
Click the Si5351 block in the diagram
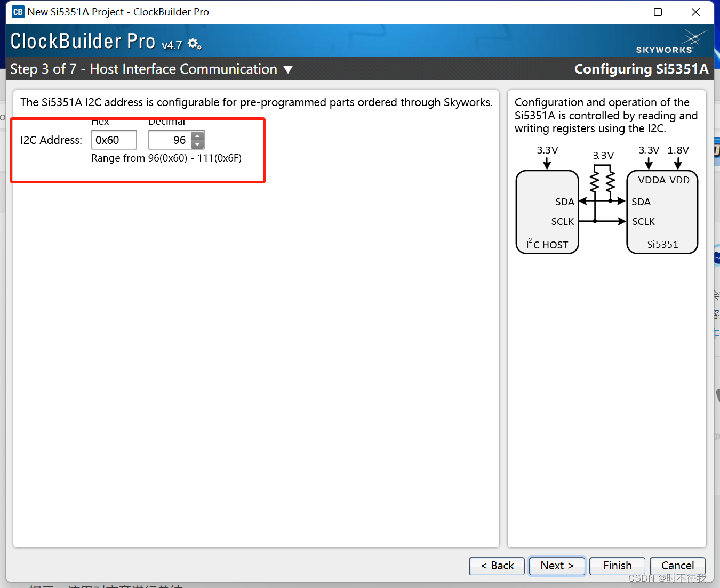[662, 212]
